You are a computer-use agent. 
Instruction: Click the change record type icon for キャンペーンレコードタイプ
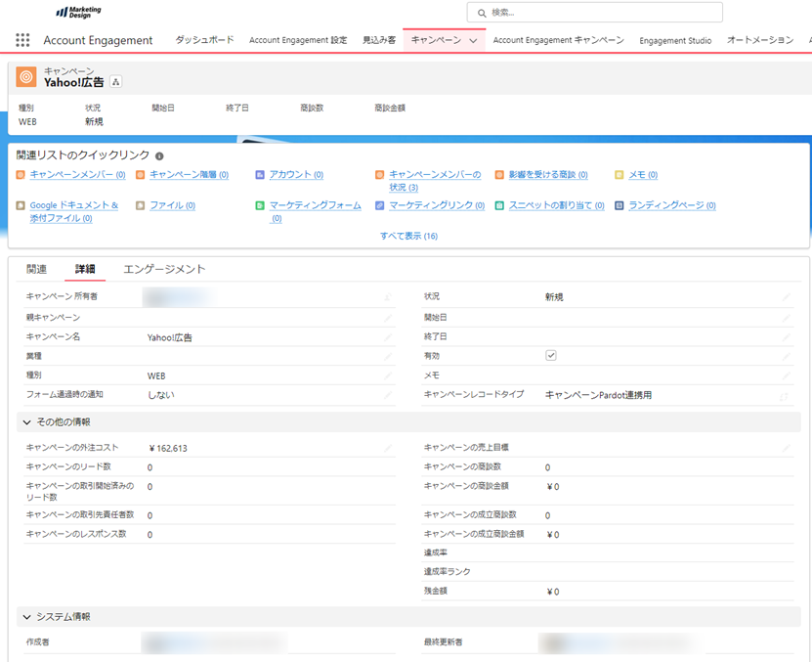tap(784, 396)
